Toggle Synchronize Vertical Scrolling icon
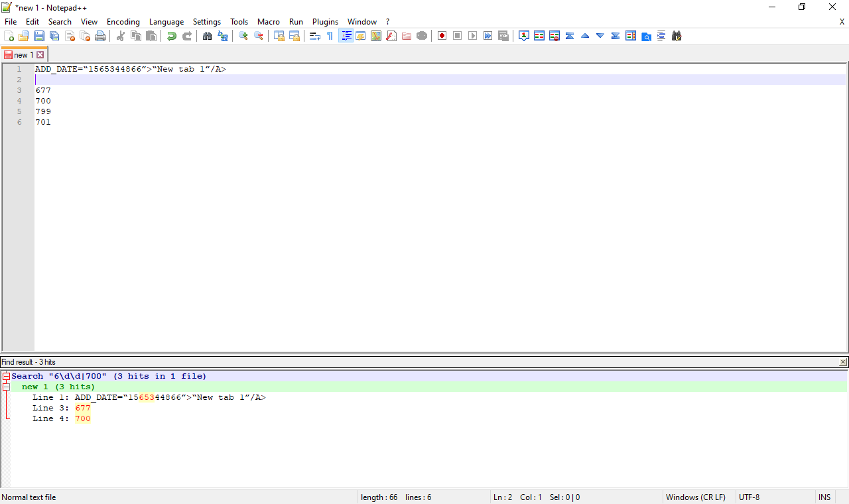The image size is (849, 504). [279, 36]
